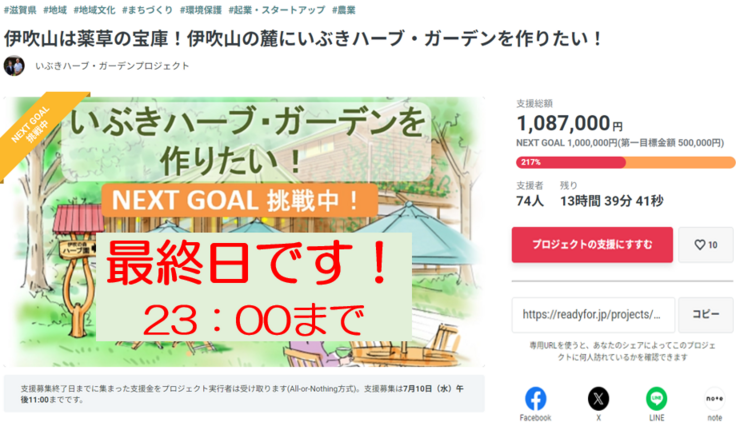
Task: Click the 217% funding progress bar
Action: pos(625,162)
